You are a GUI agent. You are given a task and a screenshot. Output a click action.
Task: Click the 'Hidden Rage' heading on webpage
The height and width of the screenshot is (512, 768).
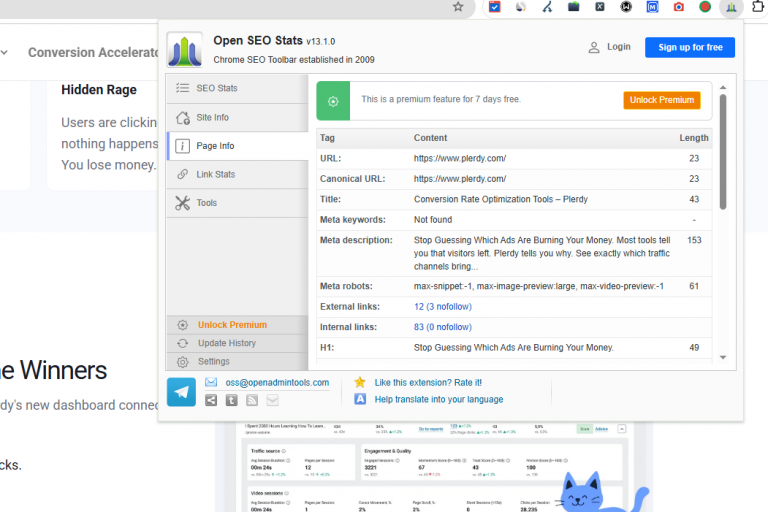[99, 90]
